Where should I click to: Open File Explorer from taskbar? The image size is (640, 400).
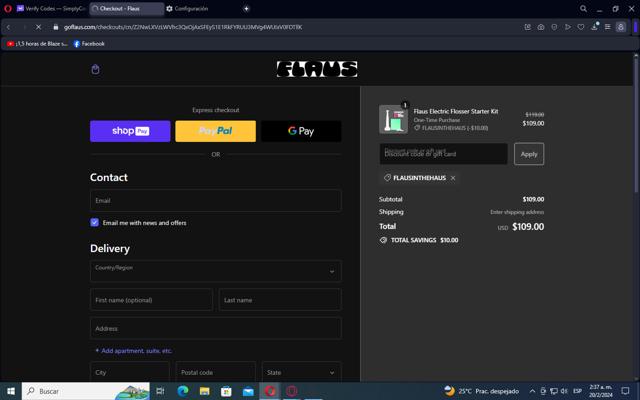pos(204,391)
